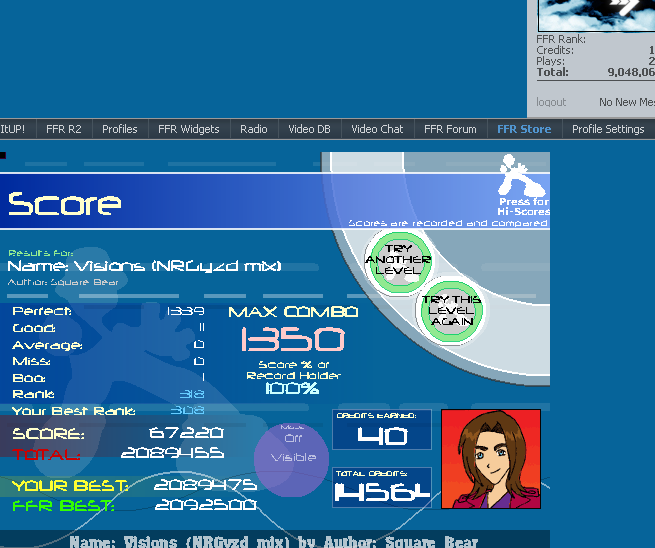
Task: Open the Video Chat menu item
Action: click(x=377, y=129)
